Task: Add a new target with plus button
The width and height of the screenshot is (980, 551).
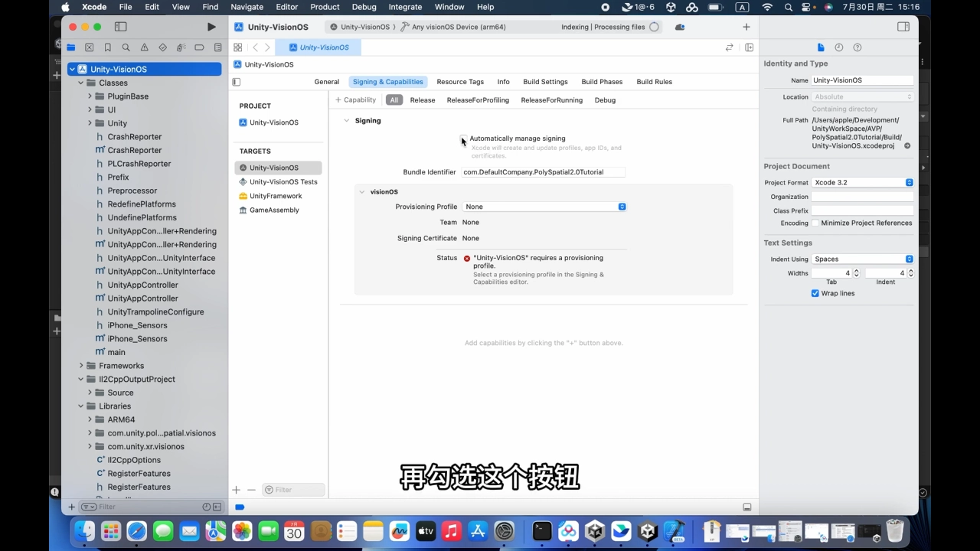Action: point(237,490)
